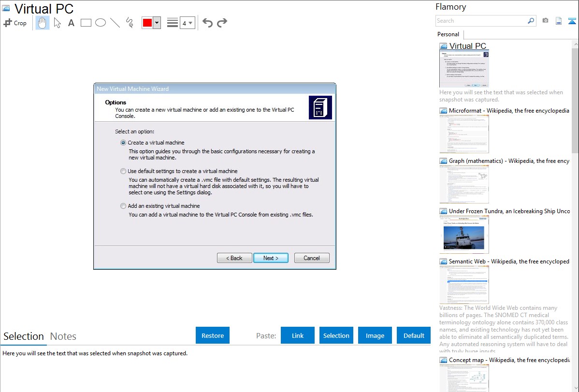Image resolution: width=579 pixels, height=392 pixels.
Task: Click the Vastness description text under Semantic Web
Action: 504,329
